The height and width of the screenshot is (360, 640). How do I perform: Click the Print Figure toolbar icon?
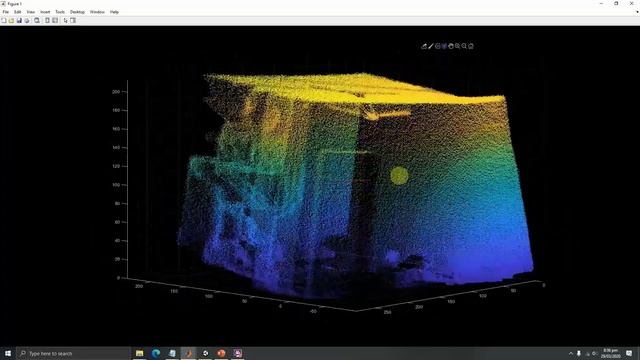(27, 20)
